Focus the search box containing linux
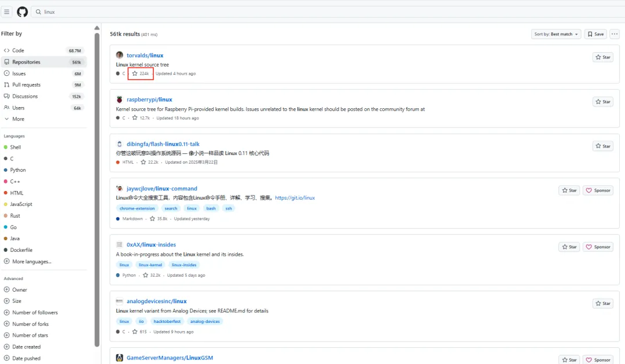The width and height of the screenshot is (625, 364). tap(327, 12)
